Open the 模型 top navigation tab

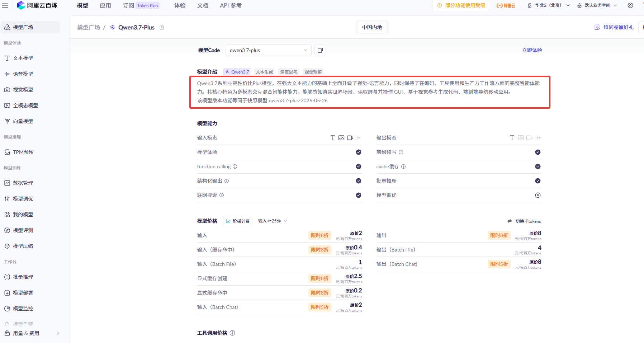point(82,5)
